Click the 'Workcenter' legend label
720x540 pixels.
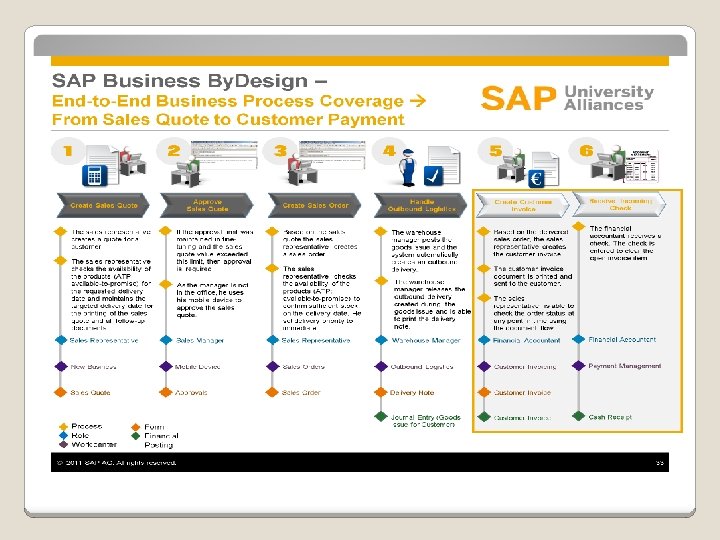point(94,444)
